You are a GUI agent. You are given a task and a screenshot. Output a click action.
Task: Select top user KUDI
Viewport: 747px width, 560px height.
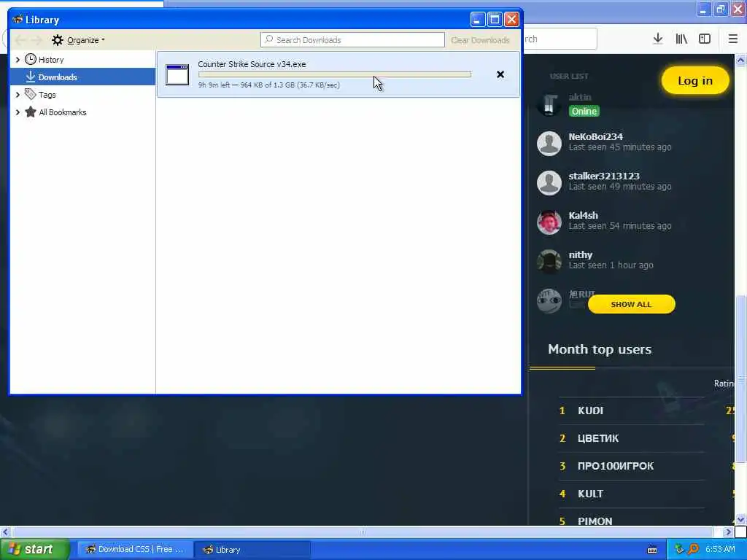coord(590,411)
